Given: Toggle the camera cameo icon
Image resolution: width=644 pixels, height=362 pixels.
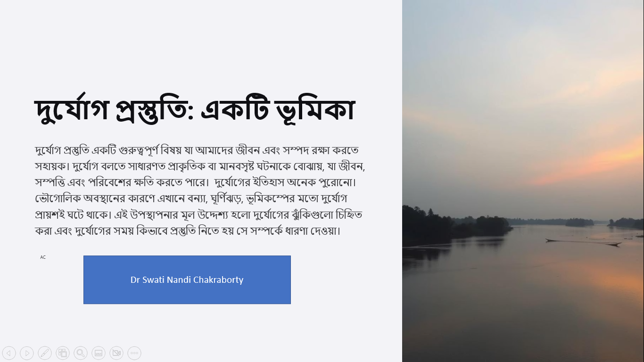Looking at the screenshot, I should [x=116, y=353].
